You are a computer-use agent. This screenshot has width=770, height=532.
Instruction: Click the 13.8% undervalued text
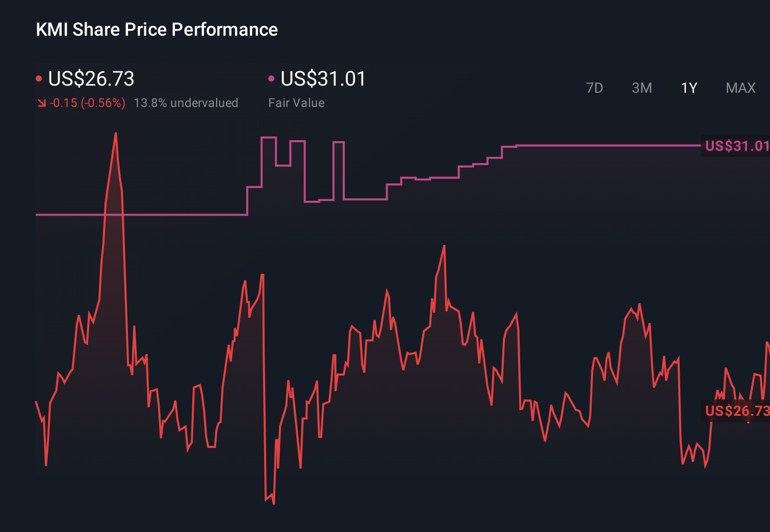186,103
